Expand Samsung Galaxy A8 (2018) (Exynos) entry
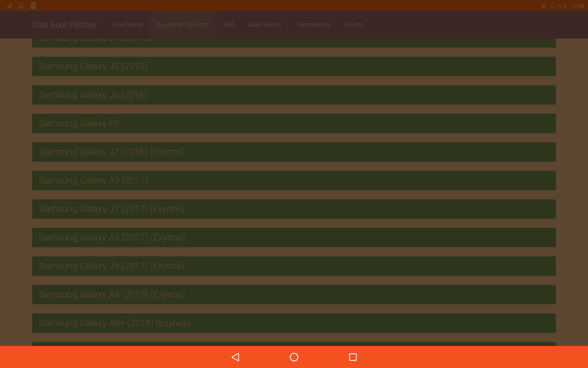Viewport: 588px width, 368px height. tap(294, 294)
